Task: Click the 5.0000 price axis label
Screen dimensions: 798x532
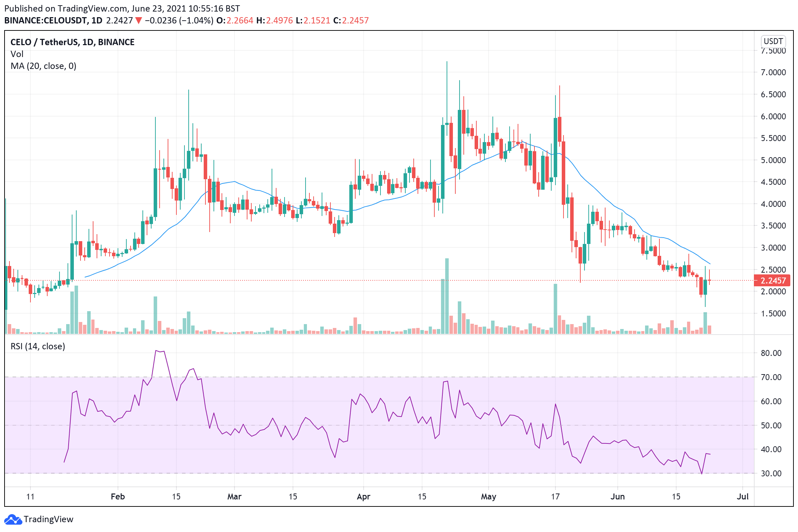Action: (x=773, y=160)
